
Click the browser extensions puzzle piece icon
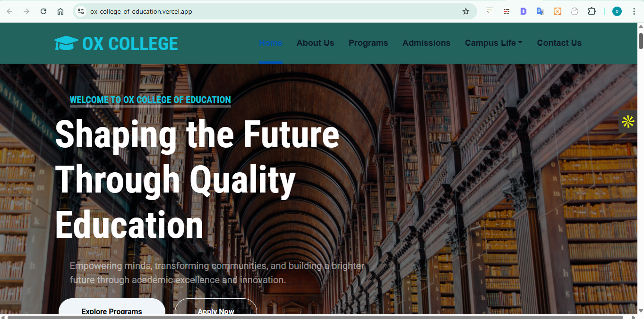tap(592, 11)
